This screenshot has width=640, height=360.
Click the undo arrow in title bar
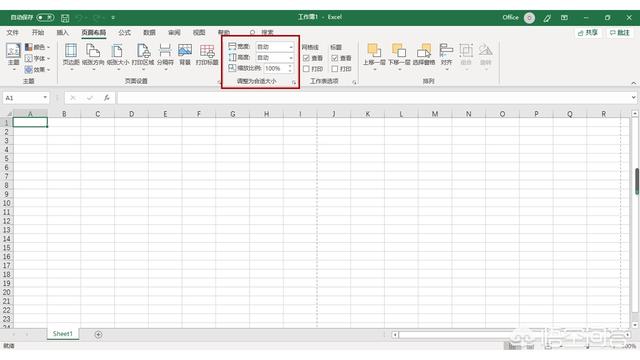(x=79, y=18)
